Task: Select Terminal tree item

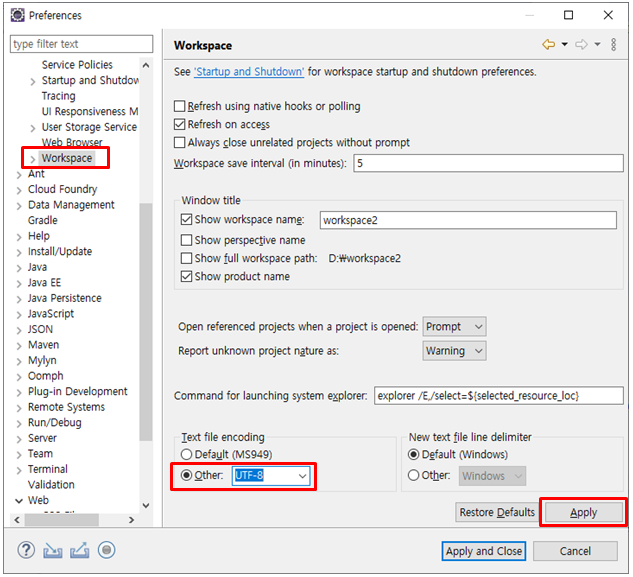Action: 48,469
